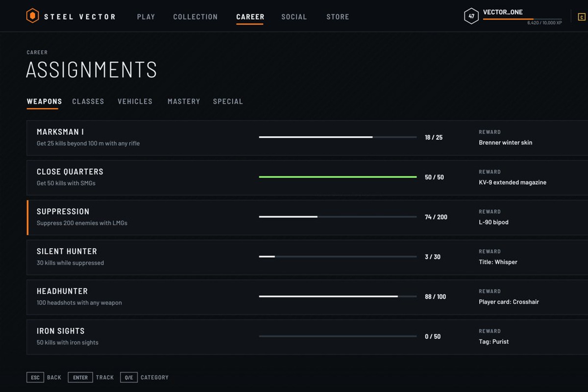
Task: Click the 'Brenner winter skin' reward
Action: pos(505,143)
